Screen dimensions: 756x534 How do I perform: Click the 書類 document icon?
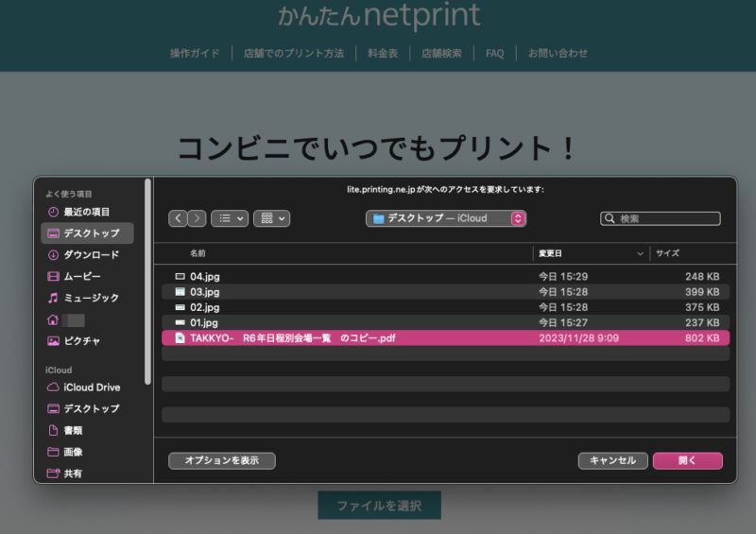coord(54,430)
